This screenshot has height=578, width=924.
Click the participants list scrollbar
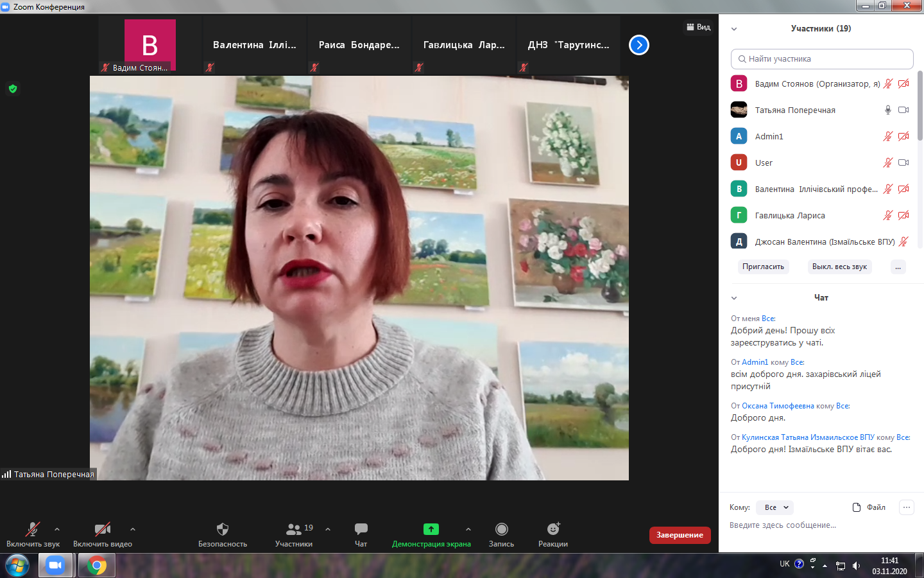(x=920, y=106)
